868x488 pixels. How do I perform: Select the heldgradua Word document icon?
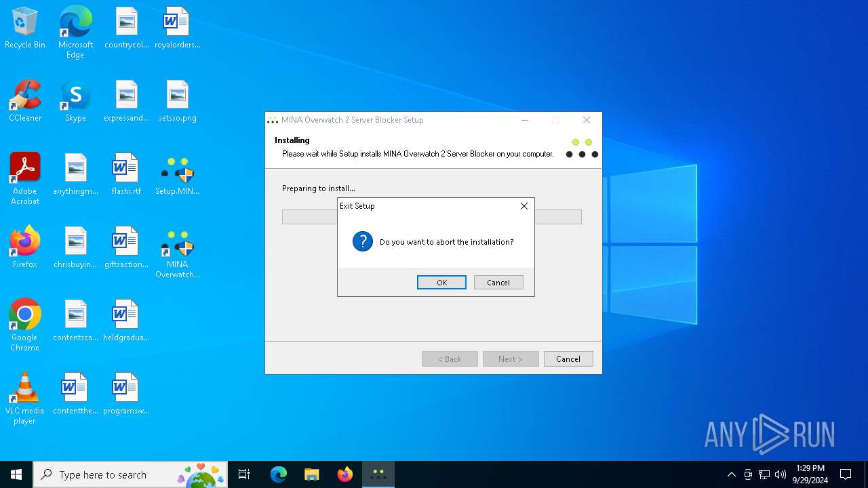pos(126,321)
